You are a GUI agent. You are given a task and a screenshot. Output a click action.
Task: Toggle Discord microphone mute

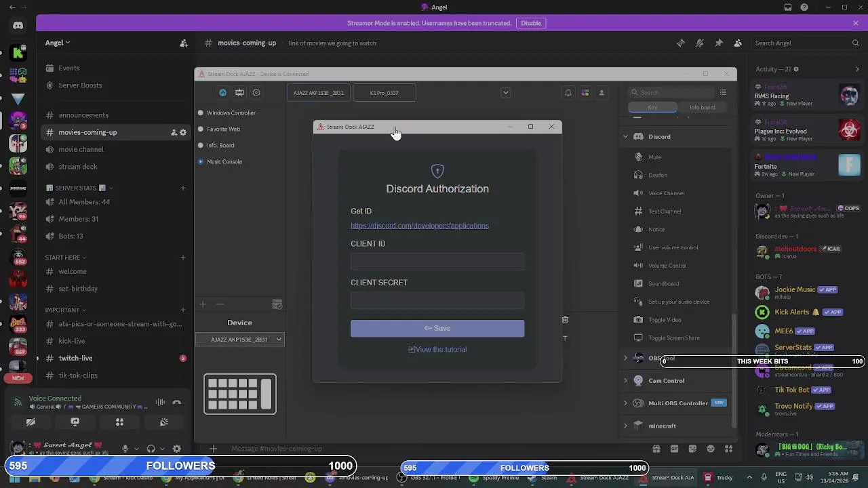125,449
